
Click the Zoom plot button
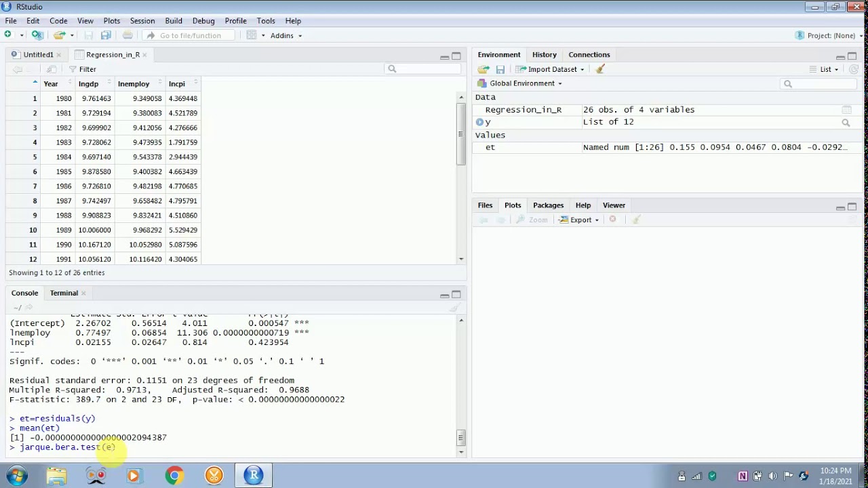(532, 220)
